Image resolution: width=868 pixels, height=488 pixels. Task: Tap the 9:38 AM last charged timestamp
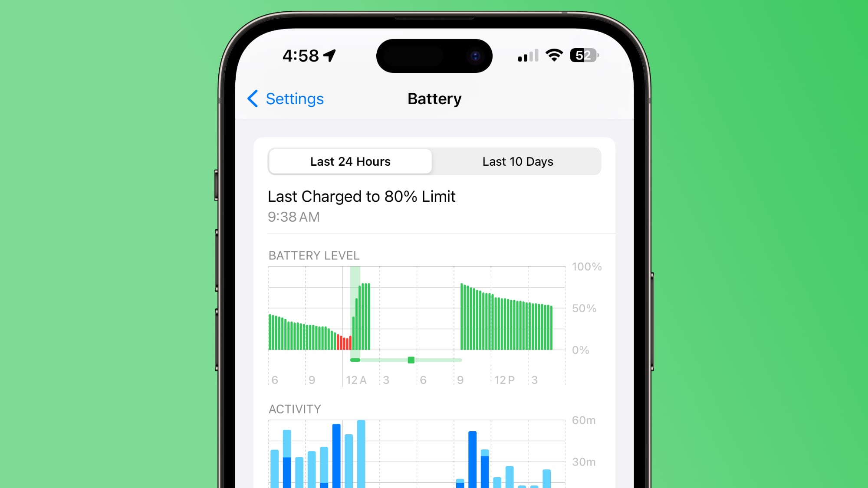coord(292,216)
